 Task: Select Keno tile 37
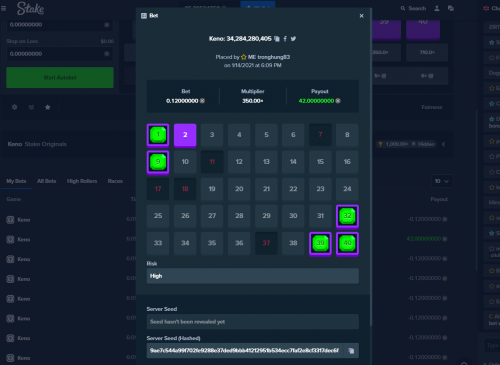pyautogui.click(x=266, y=243)
